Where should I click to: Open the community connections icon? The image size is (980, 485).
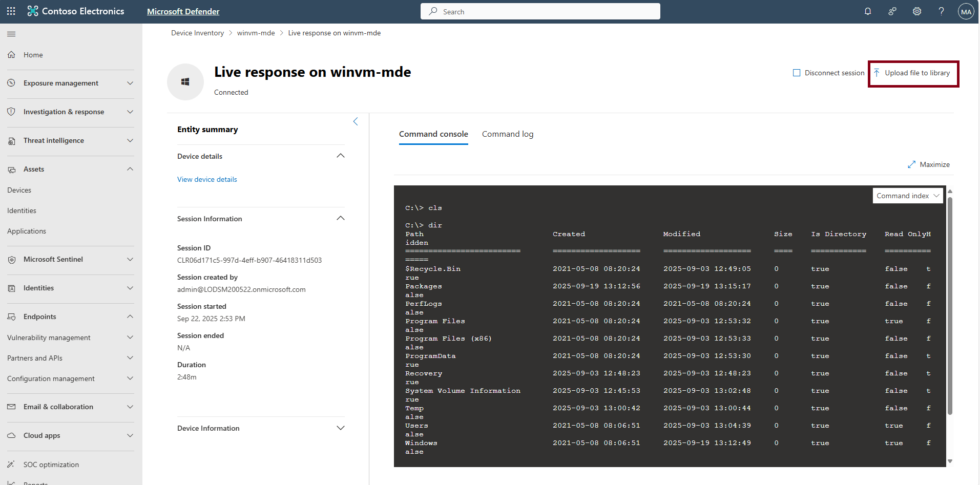click(x=892, y=11)
